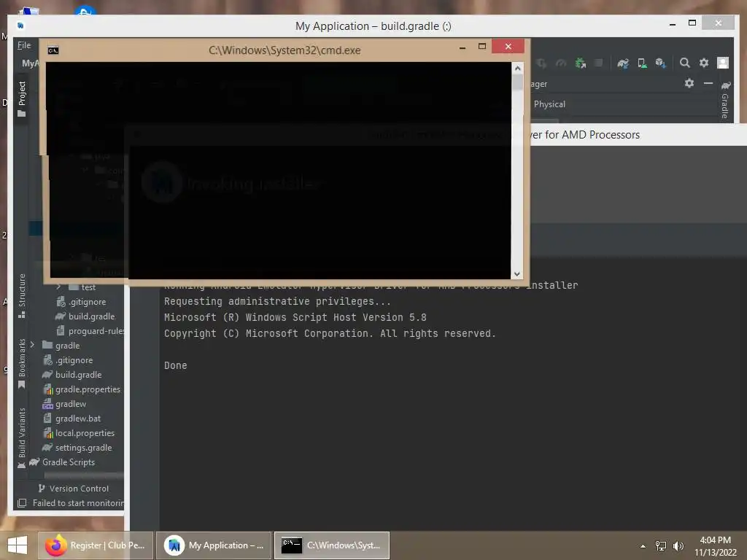Open SDK Manager toolbar icon

(x=660, y=63)
